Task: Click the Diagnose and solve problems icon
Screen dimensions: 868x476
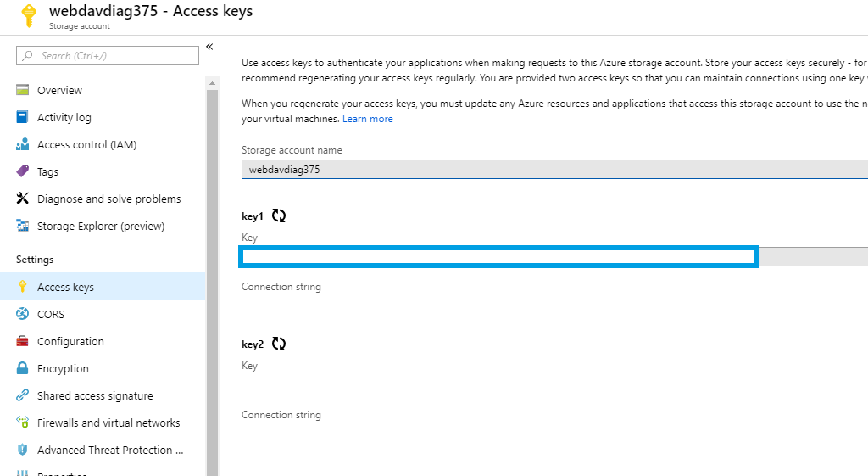Action: 23,199
